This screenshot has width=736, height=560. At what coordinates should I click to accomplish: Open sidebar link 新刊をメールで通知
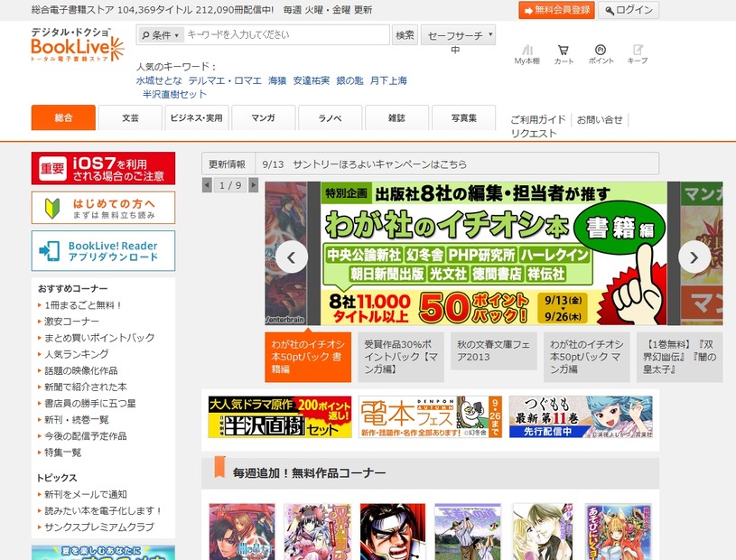(x=86, y=494)
